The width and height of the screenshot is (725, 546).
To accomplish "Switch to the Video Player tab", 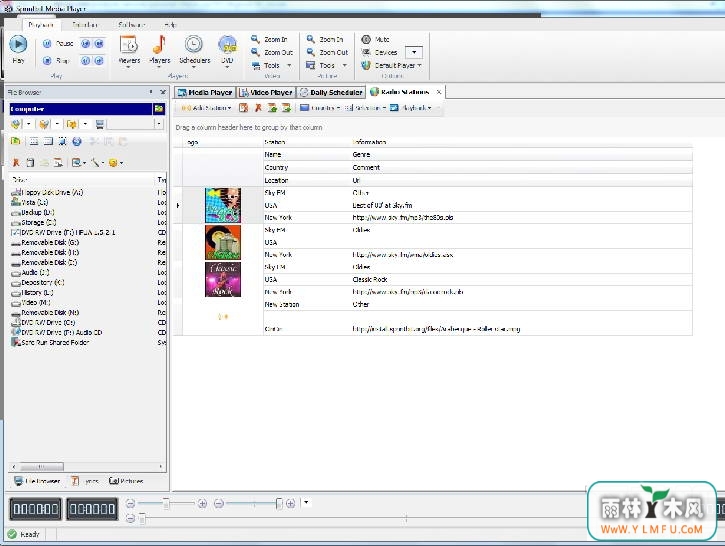I will coord(266,92).
